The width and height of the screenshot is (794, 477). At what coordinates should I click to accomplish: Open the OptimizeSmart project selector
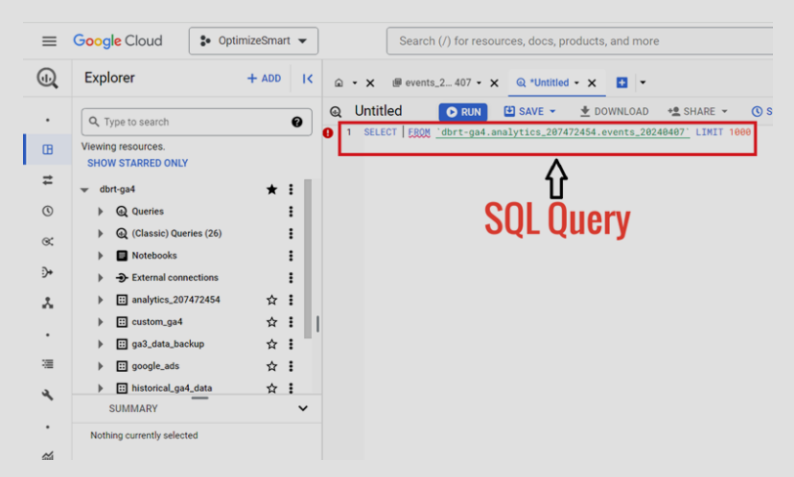pos(254,41)
